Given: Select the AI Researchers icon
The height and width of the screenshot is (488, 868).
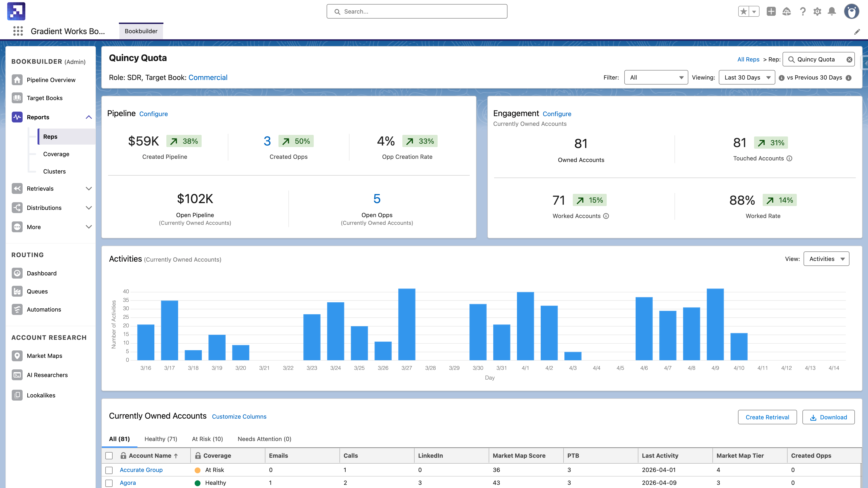Looking at the screenshot, I should [x=17, y=375].
